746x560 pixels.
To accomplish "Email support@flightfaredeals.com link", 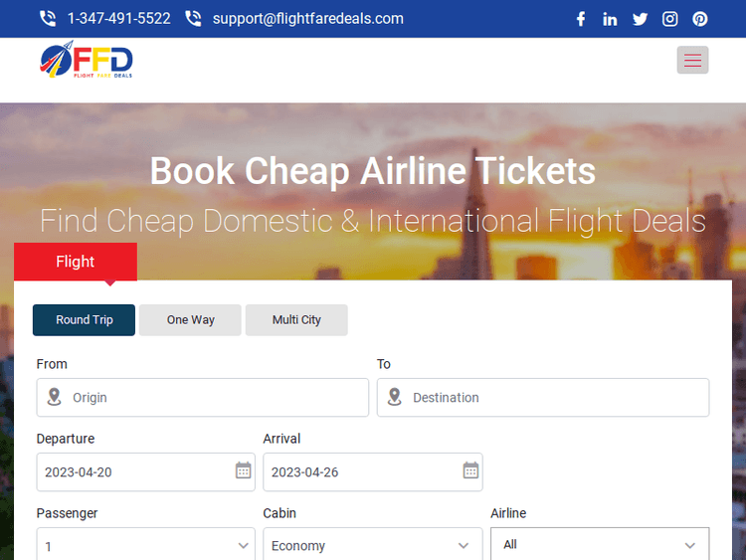I will 307,19.
